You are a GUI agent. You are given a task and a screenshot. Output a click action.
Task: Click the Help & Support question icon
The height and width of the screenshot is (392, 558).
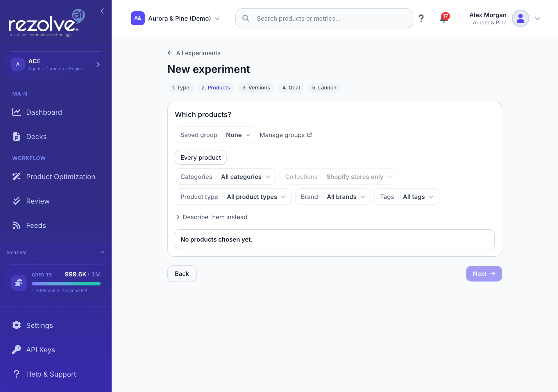click(17, 374)
